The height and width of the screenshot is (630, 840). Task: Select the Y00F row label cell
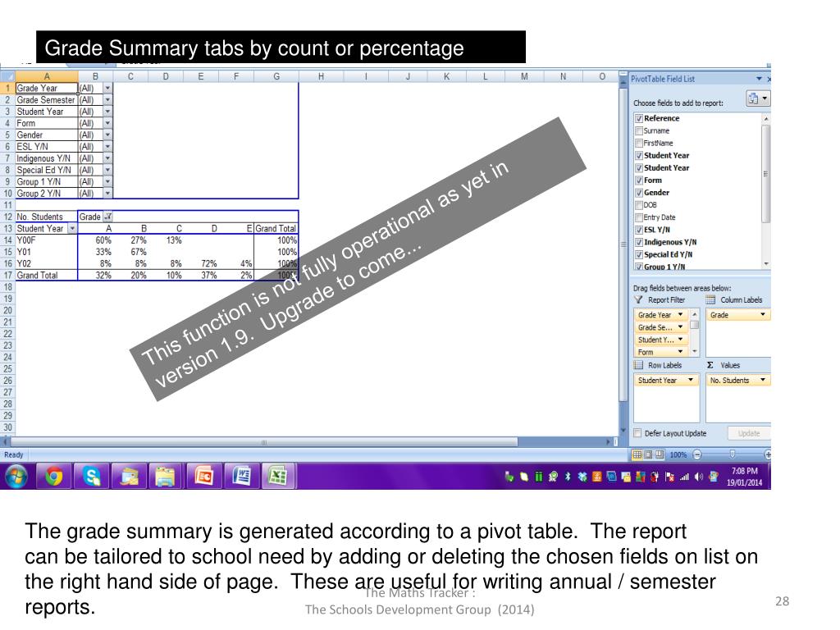click(x=47, y=240)
